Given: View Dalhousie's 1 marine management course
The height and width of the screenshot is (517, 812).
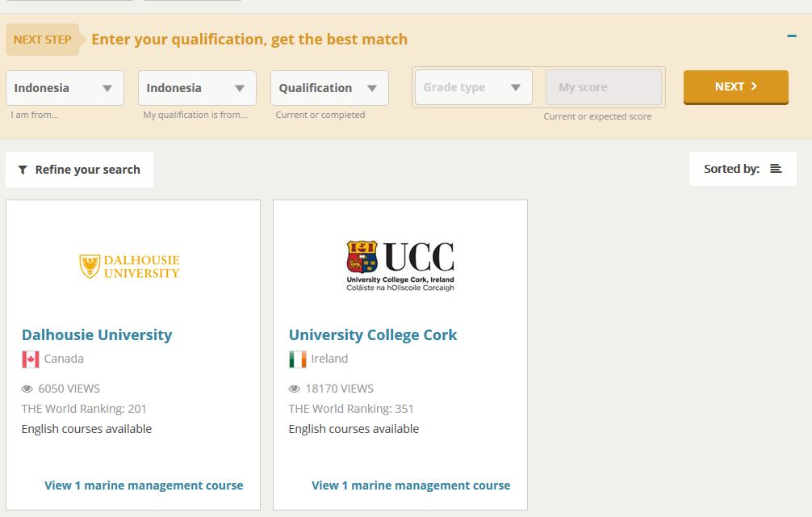Looking at the screenshot, I should point(144,485).
